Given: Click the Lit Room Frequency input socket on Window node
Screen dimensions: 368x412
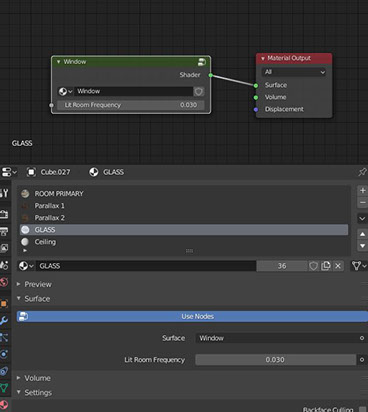Looking at the screenshot, I should (51, 105).
